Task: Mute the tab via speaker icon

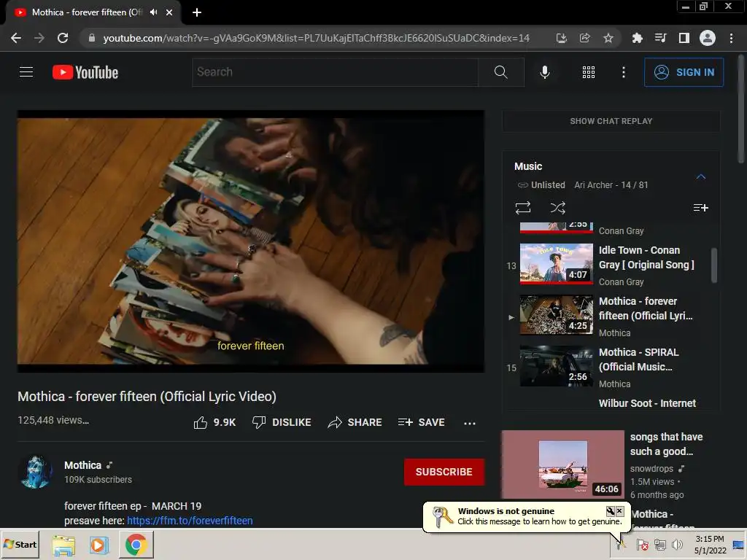Action: [x=153, y=12]
